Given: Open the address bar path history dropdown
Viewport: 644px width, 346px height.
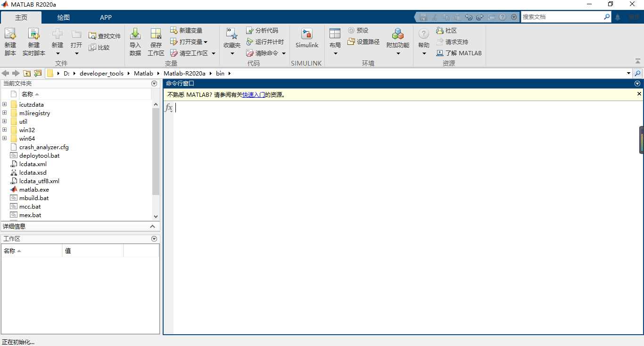Looking at the screenshot, I should click(628, 73).
